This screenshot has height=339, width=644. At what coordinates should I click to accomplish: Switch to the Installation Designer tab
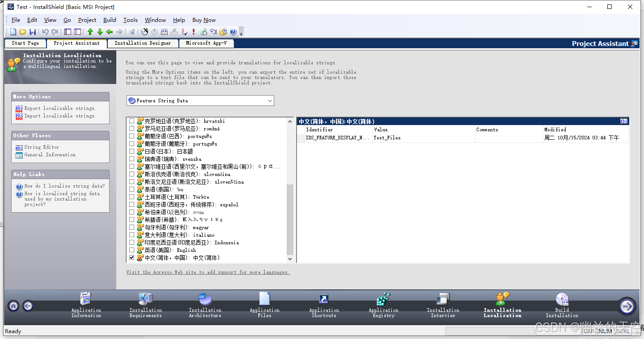pyautogui.click(x=143, y=43)
